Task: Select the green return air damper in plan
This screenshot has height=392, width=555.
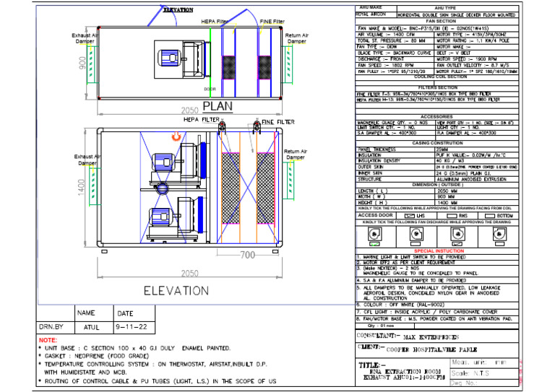Action: click(288, 65)
